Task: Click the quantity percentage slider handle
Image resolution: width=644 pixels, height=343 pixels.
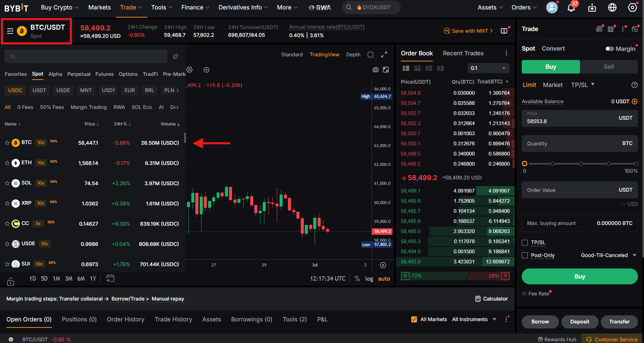Action: click(524, 164)
